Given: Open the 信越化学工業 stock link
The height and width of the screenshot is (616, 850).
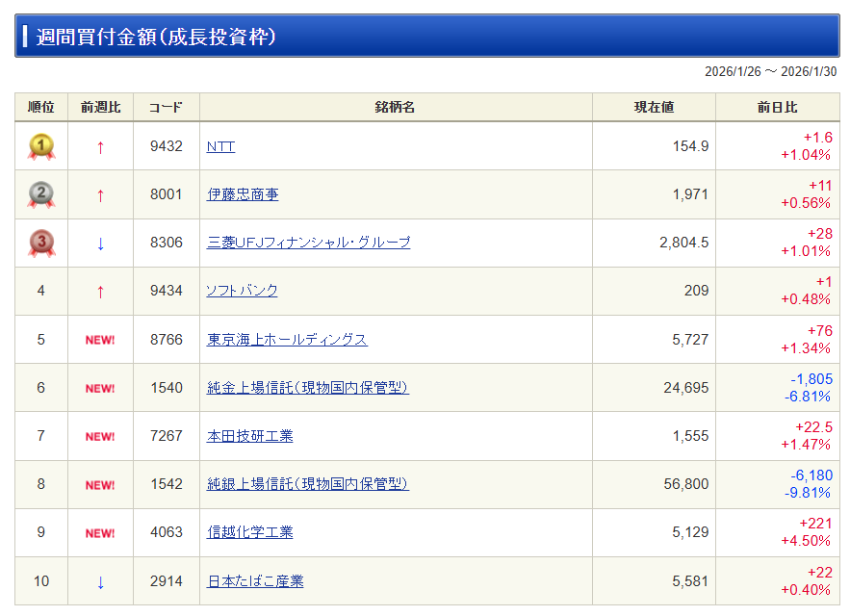Looking at the screenshot, I should point(250,532).
